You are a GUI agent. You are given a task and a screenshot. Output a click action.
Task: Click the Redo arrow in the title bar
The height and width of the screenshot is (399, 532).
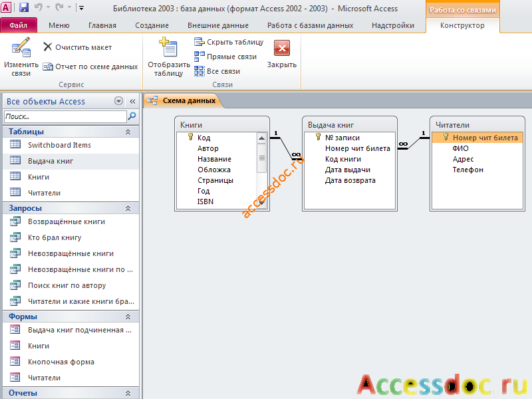pyautogui.click(x=59, y=7)
